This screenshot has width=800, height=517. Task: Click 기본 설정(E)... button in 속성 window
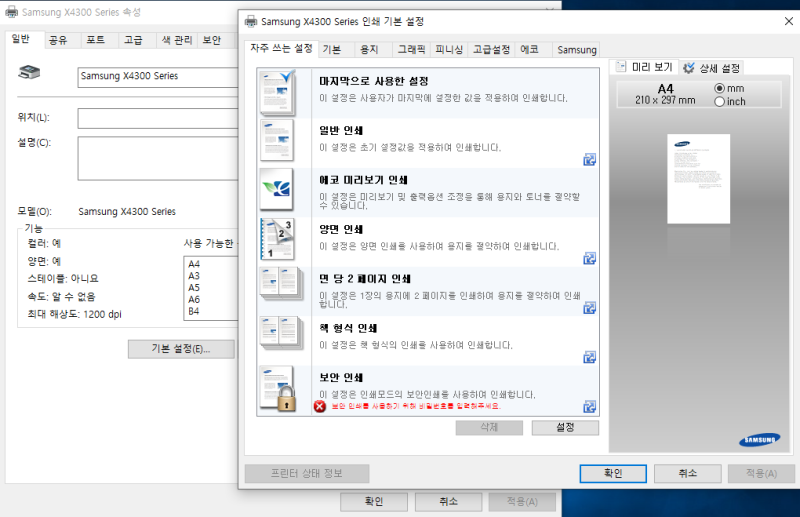pyautogui.click(x=181, y=349)
